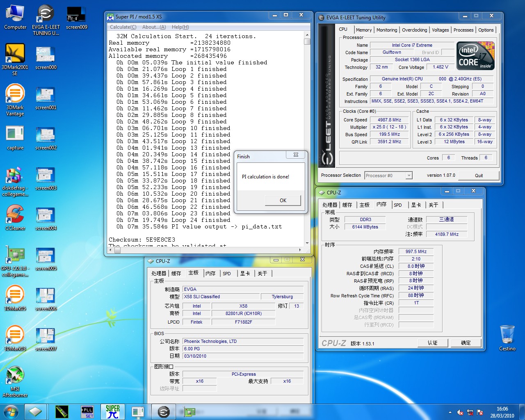Click the 'X58 SLI Classified' model value
The height and width of the screenshot is (420, 525).
(x=221, y=297)
